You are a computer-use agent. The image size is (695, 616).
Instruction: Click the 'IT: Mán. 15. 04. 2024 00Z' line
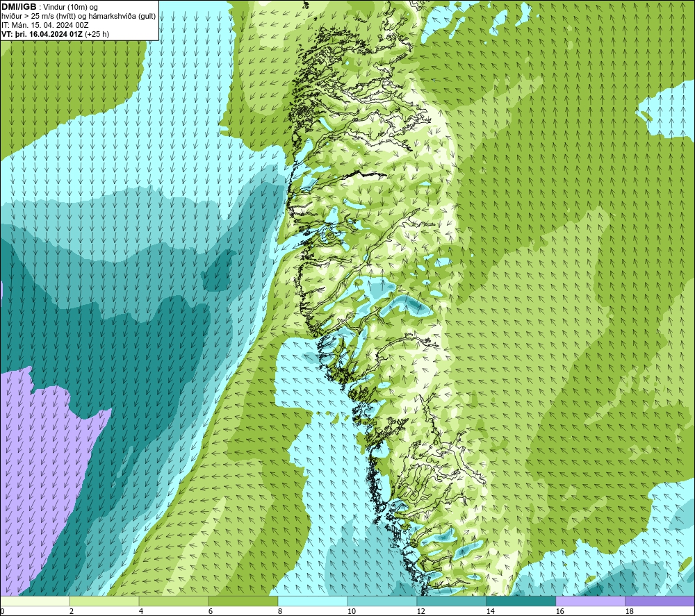(45, 25)
